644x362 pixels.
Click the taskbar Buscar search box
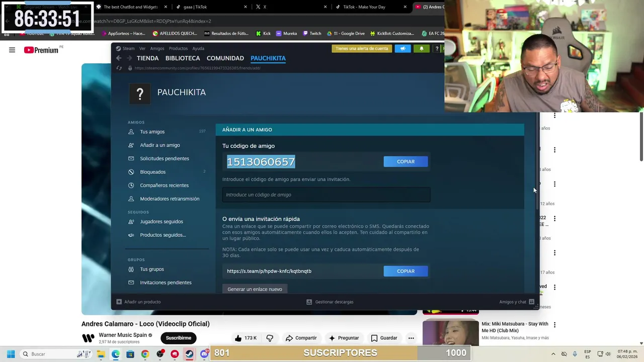(x=56, y=354)
